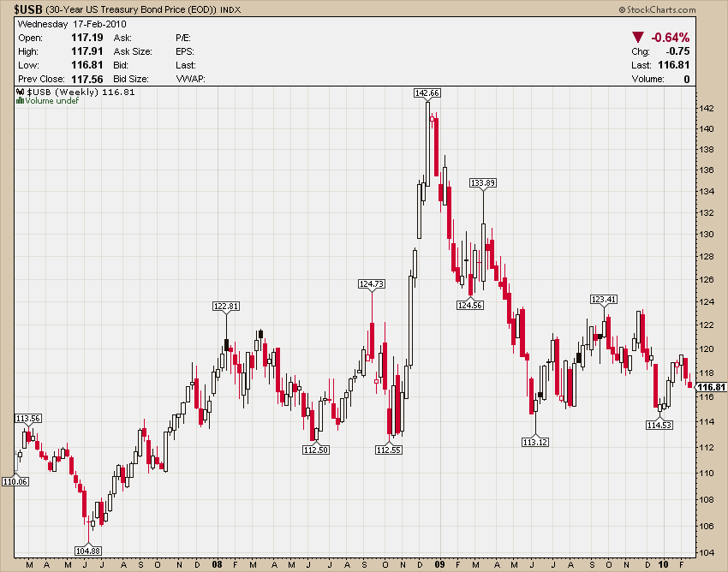
Task: Click the 114.53 low annotation label
Action: pos(659,425)
